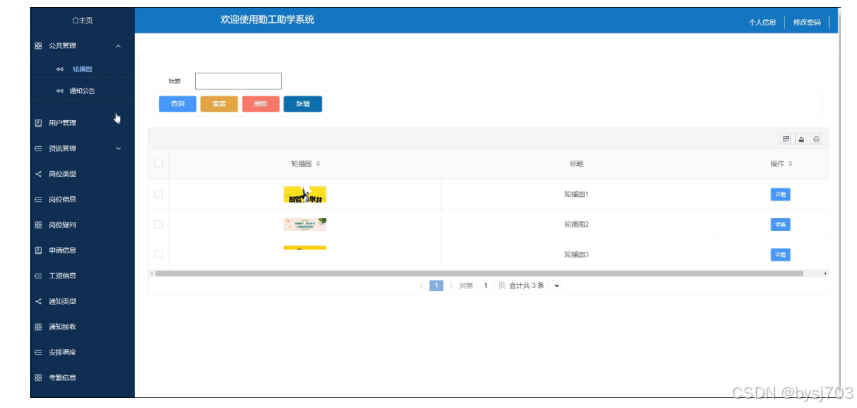
Task: Open 个人信息 in the top bar
Action: coord(762,22)
